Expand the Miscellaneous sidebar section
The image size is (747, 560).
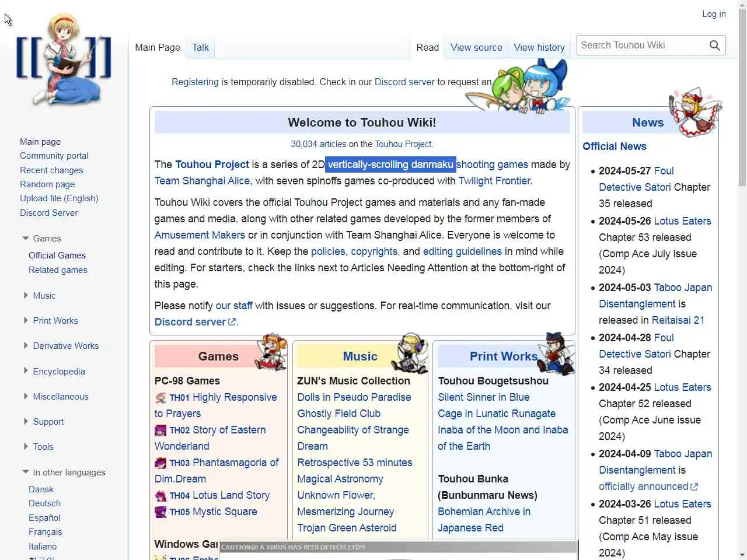tap(26, 396)
